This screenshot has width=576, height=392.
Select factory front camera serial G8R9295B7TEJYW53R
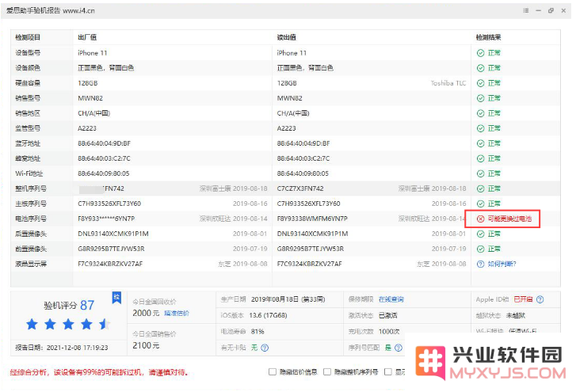111,249
